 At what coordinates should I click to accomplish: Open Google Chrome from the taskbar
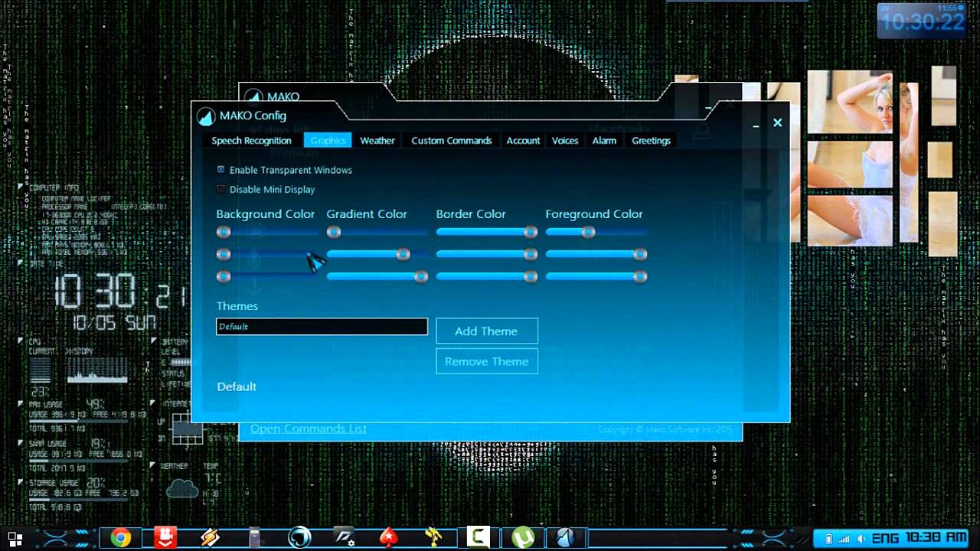(x=120, y=538)
